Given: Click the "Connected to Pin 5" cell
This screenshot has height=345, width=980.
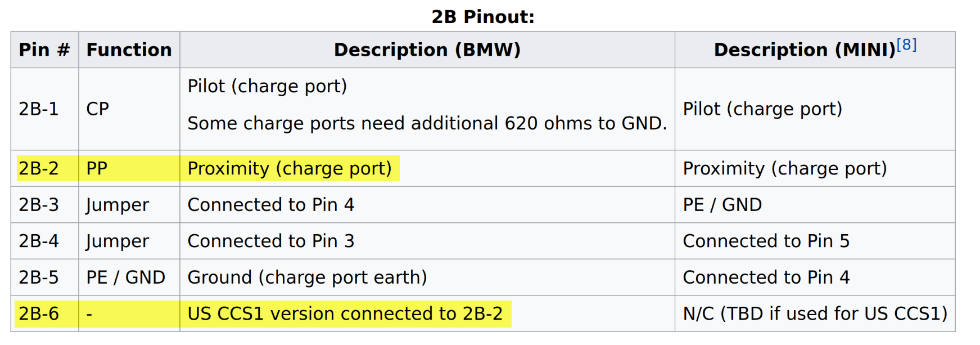Looking at the screenshot, I should click(766, 241).
